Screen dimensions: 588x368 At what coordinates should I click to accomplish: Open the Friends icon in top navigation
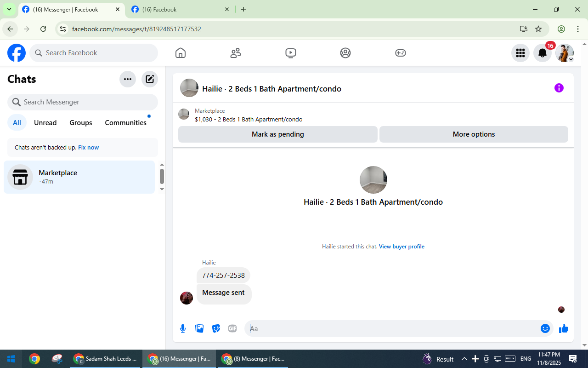click(236, 53)
